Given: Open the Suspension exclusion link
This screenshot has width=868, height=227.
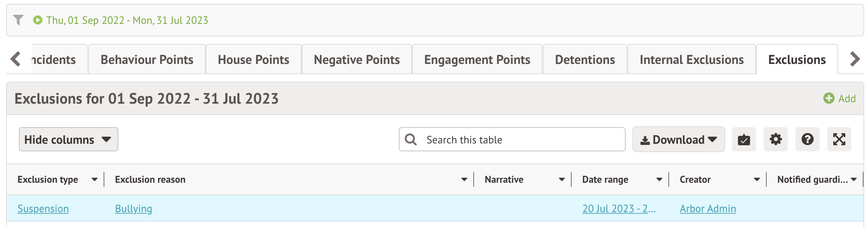Looking at the screenshot, I should [x=43, y=209].
